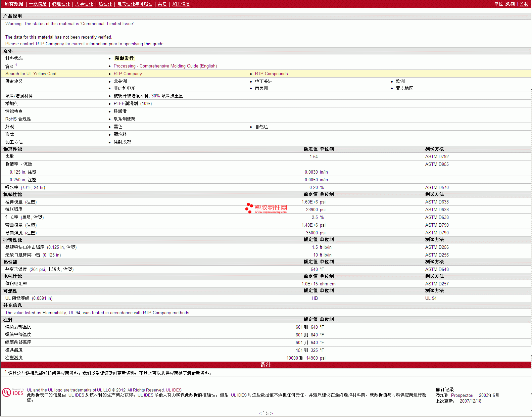This screenshot has width=532, height=417.
Task: Click the red-dot 塑胶物性网 watermark logo
Action: click(x=266, y=208)
